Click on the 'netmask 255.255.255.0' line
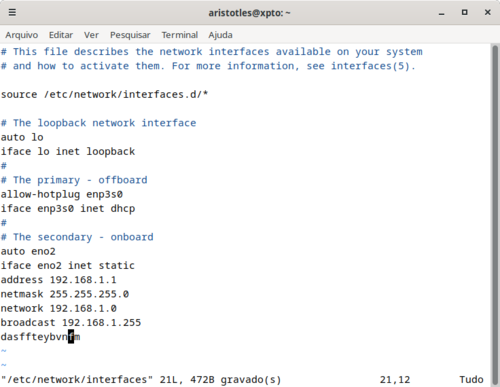This screenshot has height=387, width=500. click(x=65, y=294)
